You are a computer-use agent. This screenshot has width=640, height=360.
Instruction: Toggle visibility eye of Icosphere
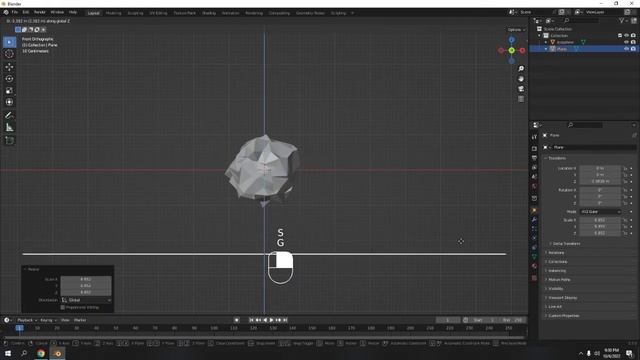click(627, 42)
